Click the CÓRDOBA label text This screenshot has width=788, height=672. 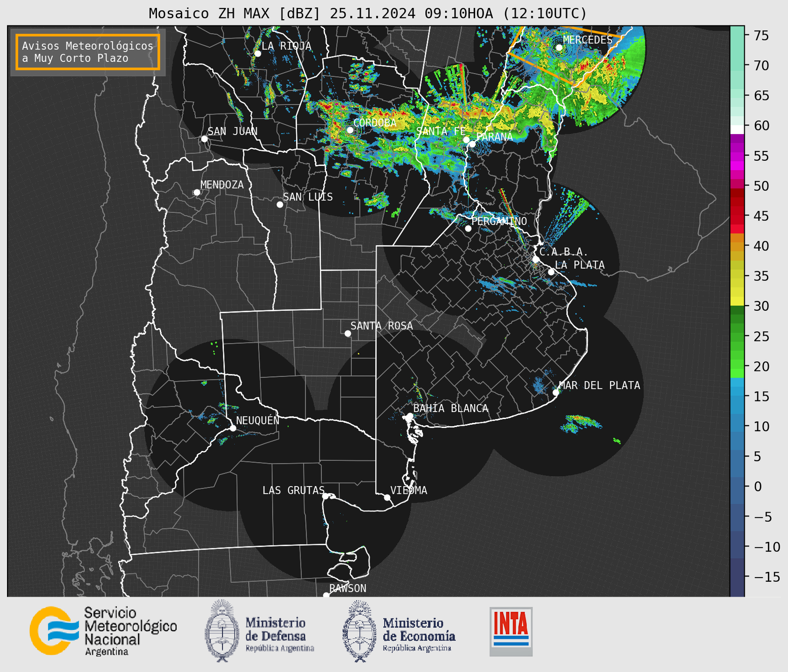click(375, 123)
